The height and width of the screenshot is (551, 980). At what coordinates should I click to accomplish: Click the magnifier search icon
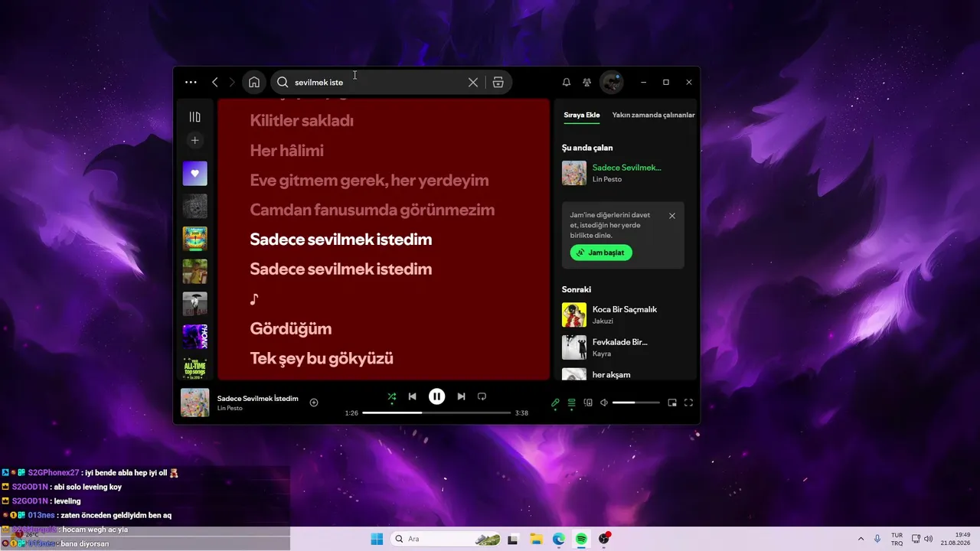(x=283, y=82)
